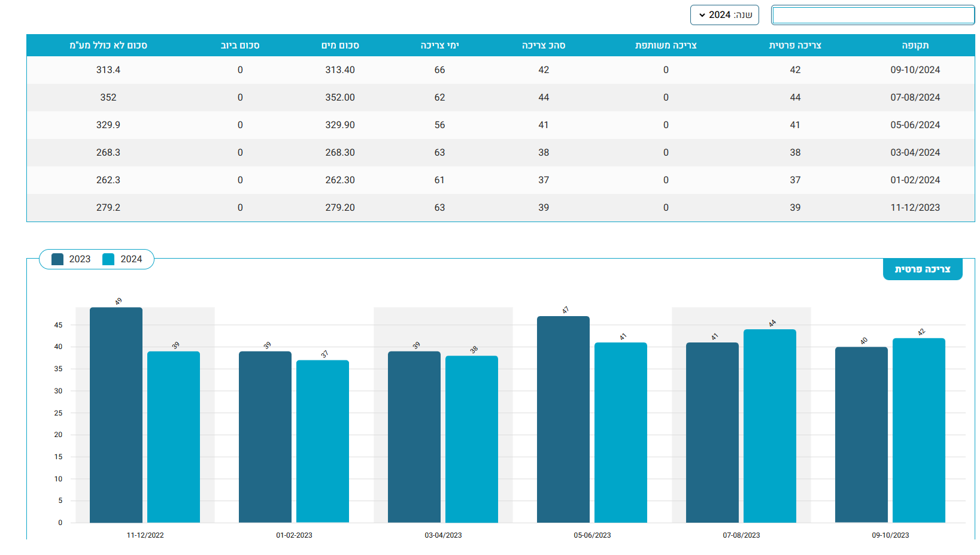
Task: Click the light 2024 bar labeled 44
Action: pyautogui.click(x=769, y=425)
